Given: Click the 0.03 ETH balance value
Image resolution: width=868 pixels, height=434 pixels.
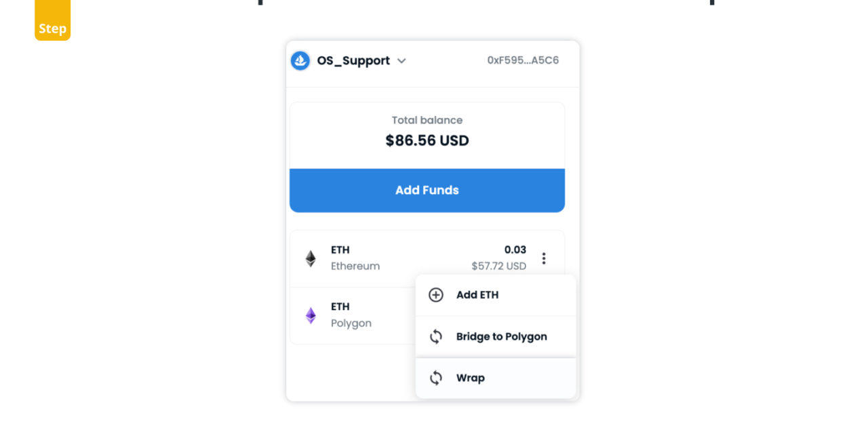Looking at the screenshot, I should (x=516, y=250).
